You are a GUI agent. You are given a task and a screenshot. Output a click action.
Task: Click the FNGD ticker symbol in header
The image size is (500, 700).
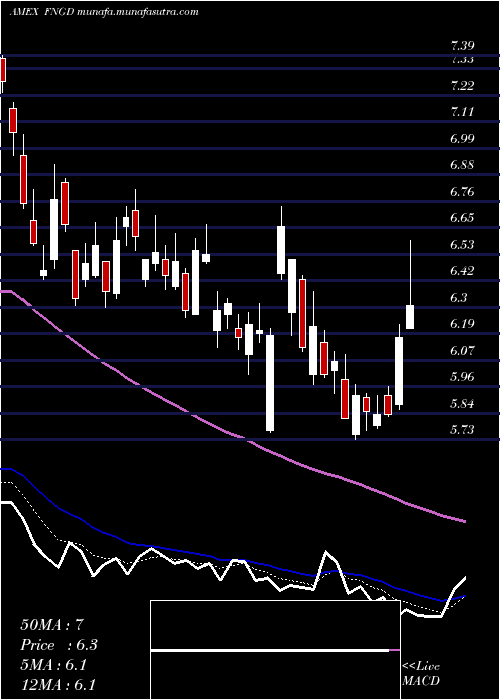tap(59, 12)
